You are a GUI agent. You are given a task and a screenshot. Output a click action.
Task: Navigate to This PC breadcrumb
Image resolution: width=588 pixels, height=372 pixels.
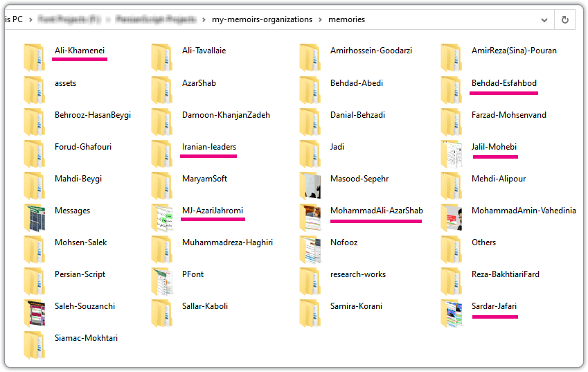pos(15,19)
